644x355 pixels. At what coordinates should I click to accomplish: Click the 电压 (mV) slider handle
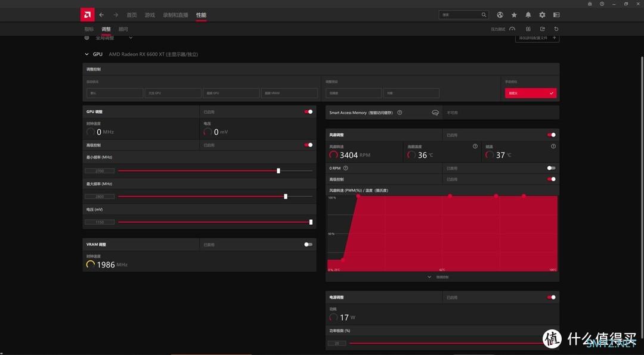click(x=311, y=222)
